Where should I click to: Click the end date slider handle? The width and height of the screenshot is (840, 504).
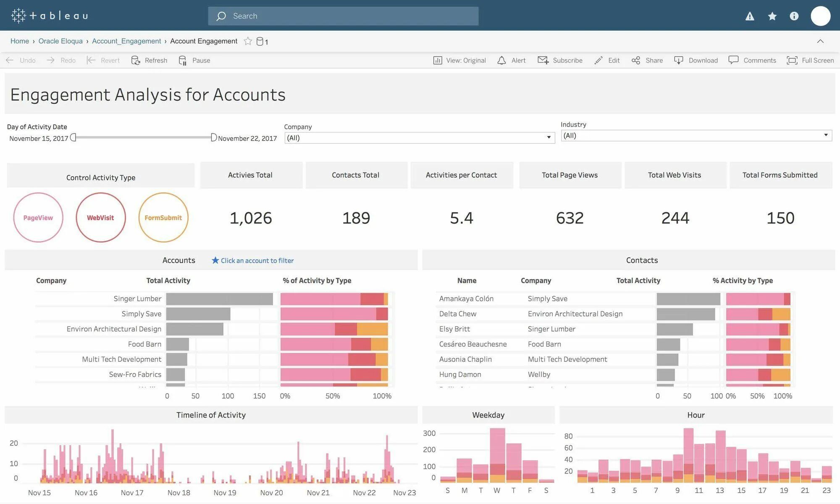[213, 138]
